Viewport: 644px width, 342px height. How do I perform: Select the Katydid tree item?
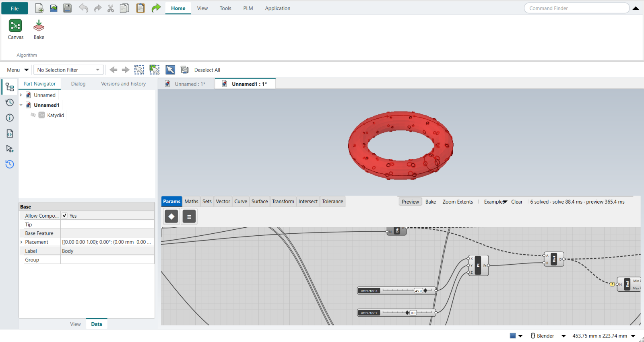click(56, 115)
